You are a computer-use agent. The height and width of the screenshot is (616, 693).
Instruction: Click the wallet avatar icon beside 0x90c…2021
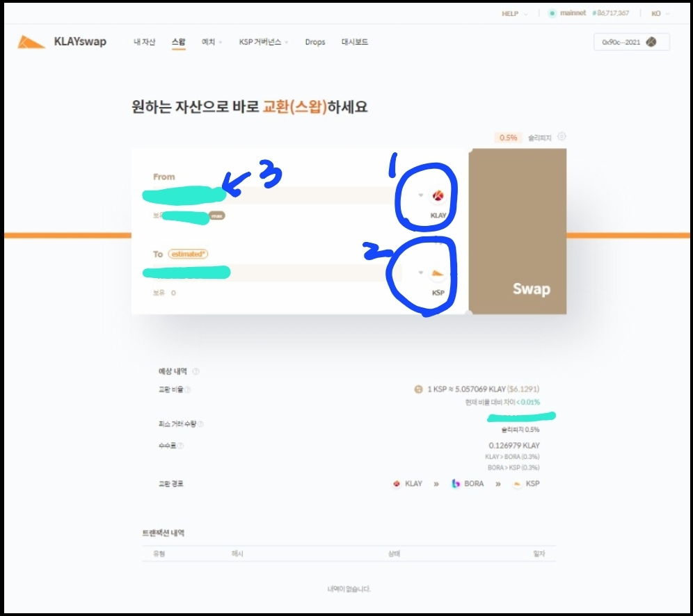(651, 42)
